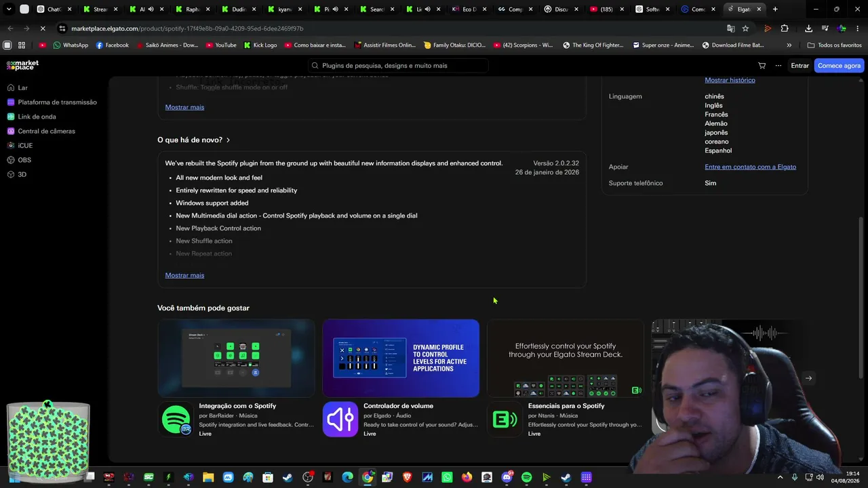Screen dimensions: 868x488
Task: Switch to the ChatGPT tab
Action: (x=54, y=9)
